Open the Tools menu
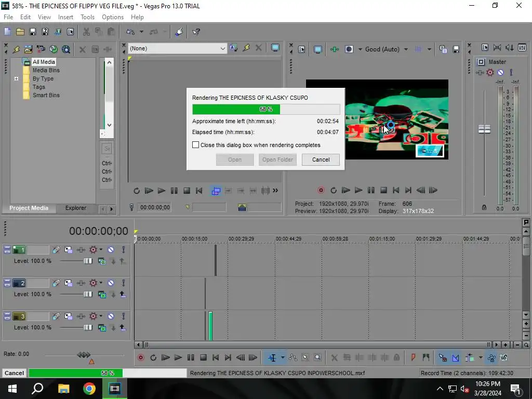Screen dimensions: 532x399 (87, 17)
